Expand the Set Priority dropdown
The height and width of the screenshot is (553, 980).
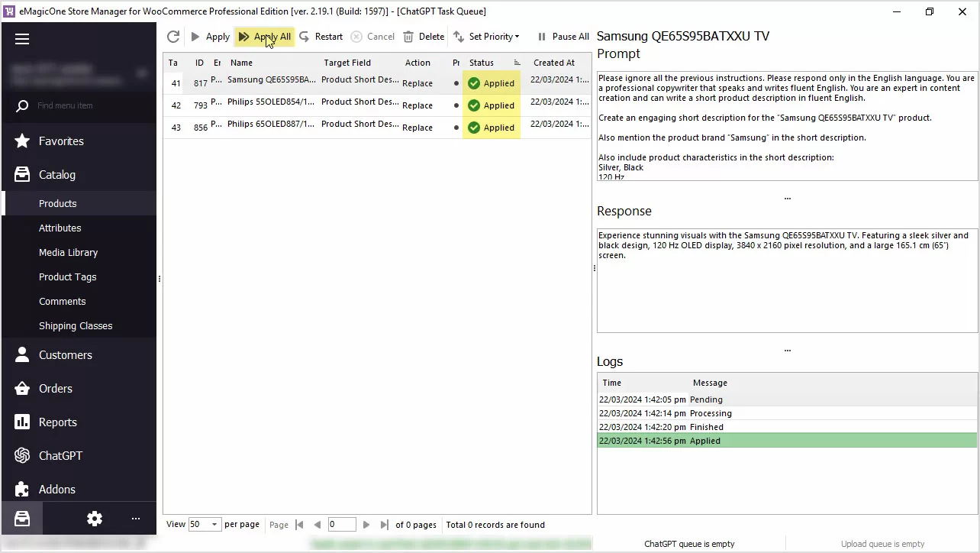click(486, 37)
